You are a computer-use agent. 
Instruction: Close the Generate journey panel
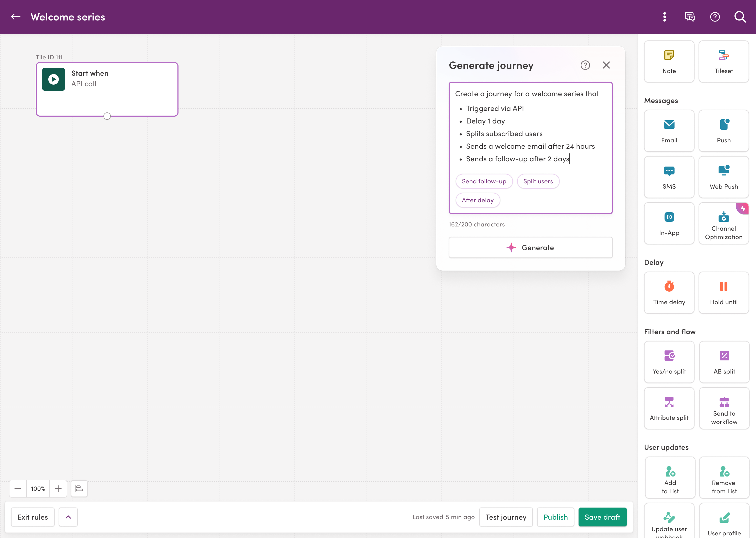[606, 65]
